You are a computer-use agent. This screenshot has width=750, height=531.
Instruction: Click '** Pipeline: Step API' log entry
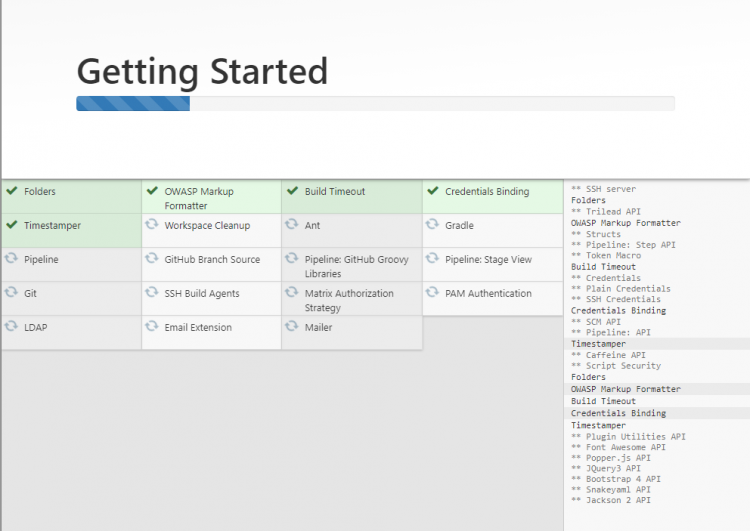pyautogui.click(x=623, y=244)
